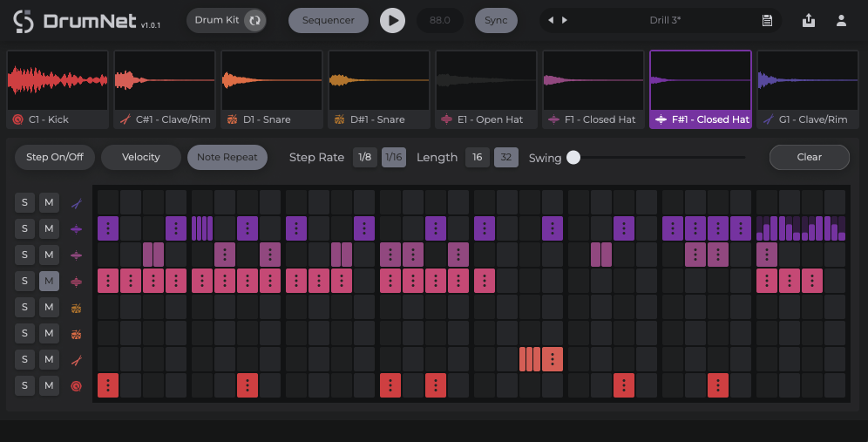Unmute the active M button on the open hat row
The width and height of the screenshot is (868, 442).
pos(49,281)
